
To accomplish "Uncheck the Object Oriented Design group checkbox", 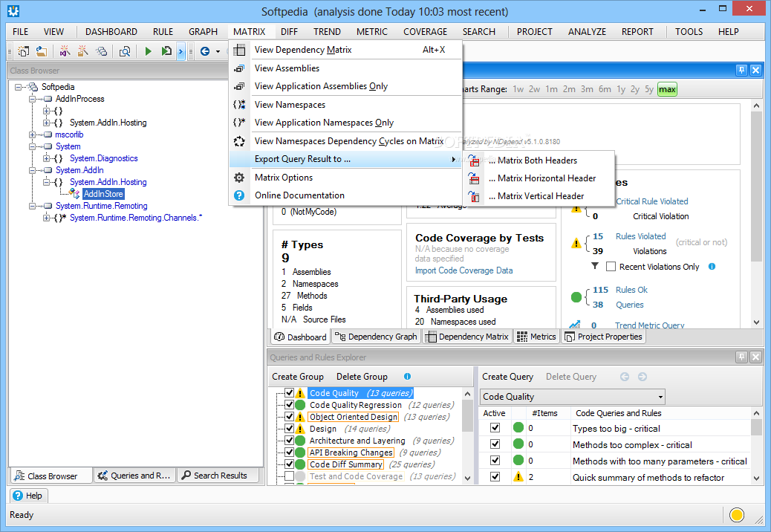I will coord(289,416).
